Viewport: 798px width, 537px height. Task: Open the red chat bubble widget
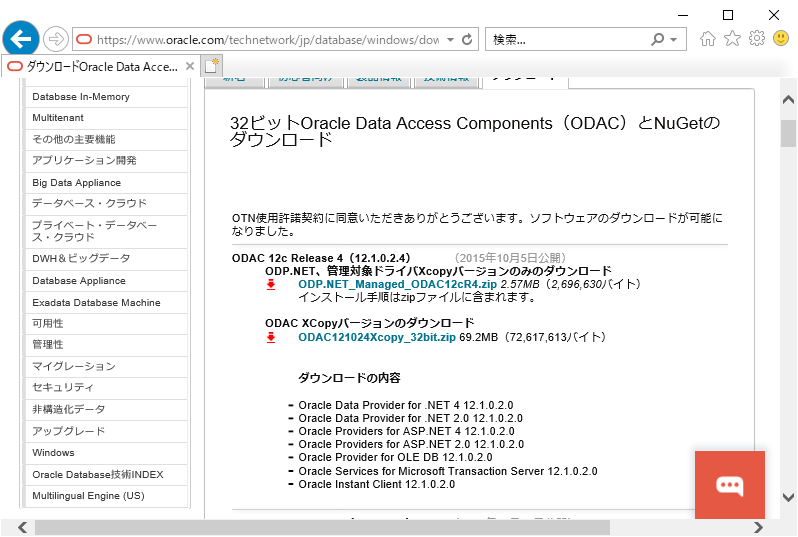click(730, 485)
